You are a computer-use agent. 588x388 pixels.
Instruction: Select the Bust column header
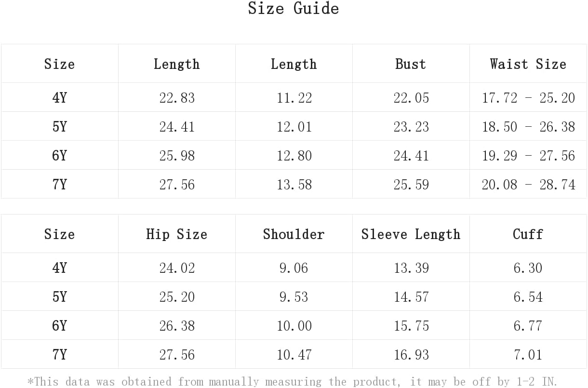tap(411, 64)
